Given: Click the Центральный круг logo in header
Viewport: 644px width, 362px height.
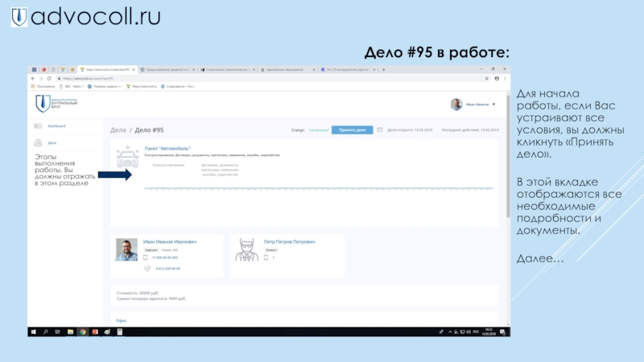Looking at the screenshot, I should (53, 104).
